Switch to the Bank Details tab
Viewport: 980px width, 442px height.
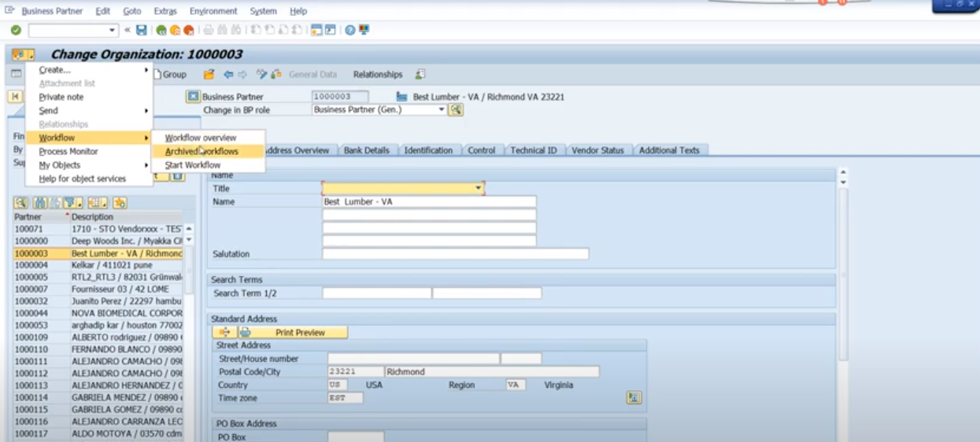(366, 150)
